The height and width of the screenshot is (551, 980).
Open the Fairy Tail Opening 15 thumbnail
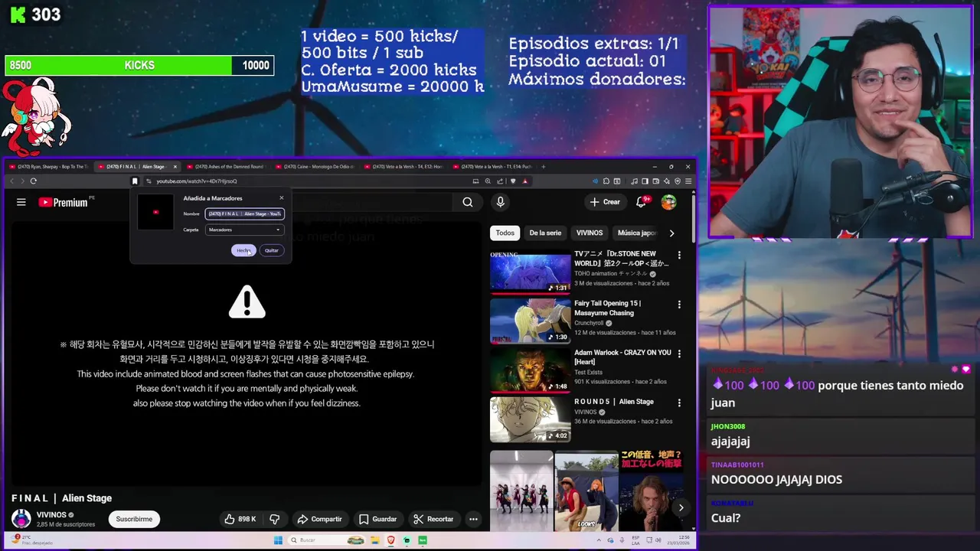[530, 321]
